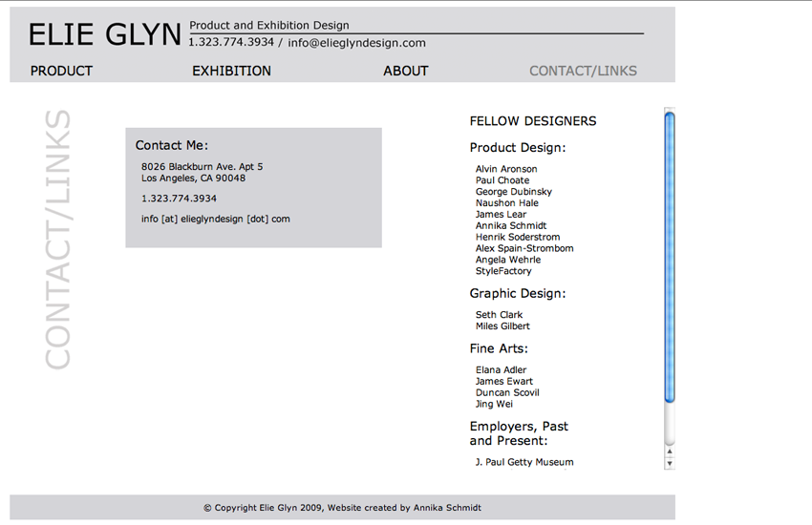Open the PRODUCT navigation page

[61, 71]
